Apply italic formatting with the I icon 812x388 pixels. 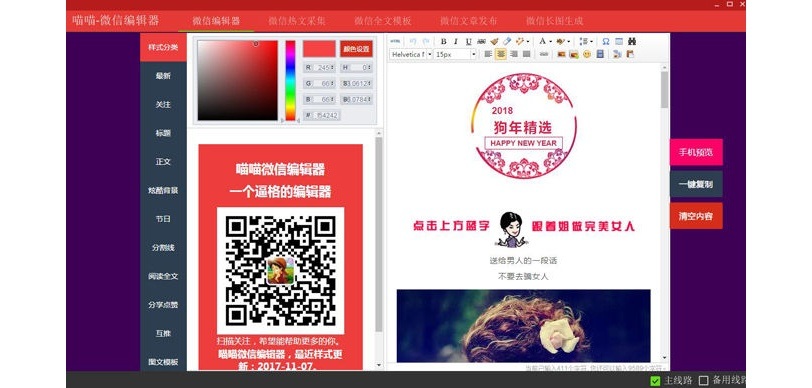click(x=456, y=41)
